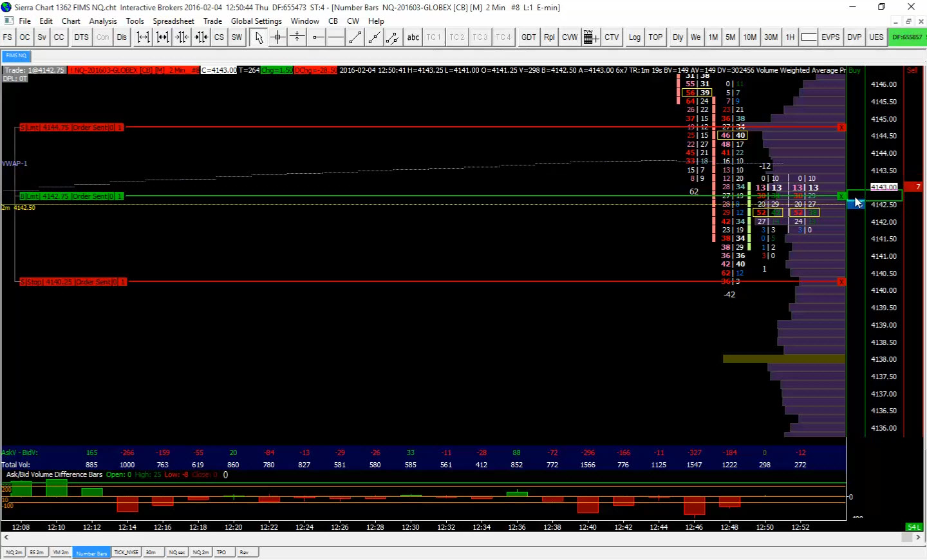Screen dimensions: 927x560
Task: Toggle the CVW toolbar button
Action: (570, 37)
